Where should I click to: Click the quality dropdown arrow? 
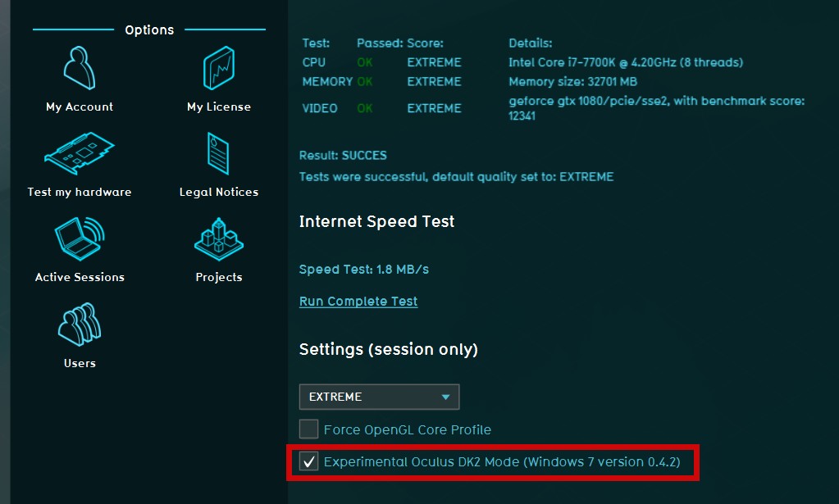pyautogui.click(x=445, y=397)
